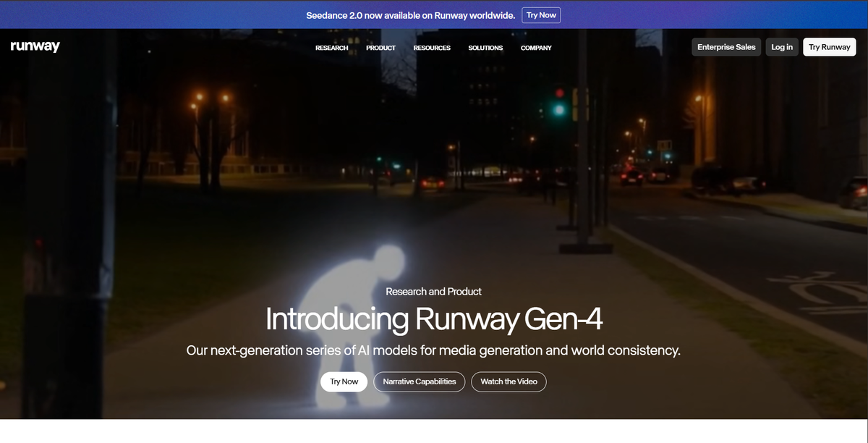Click the Research and Product label

(x=433, y=291)
